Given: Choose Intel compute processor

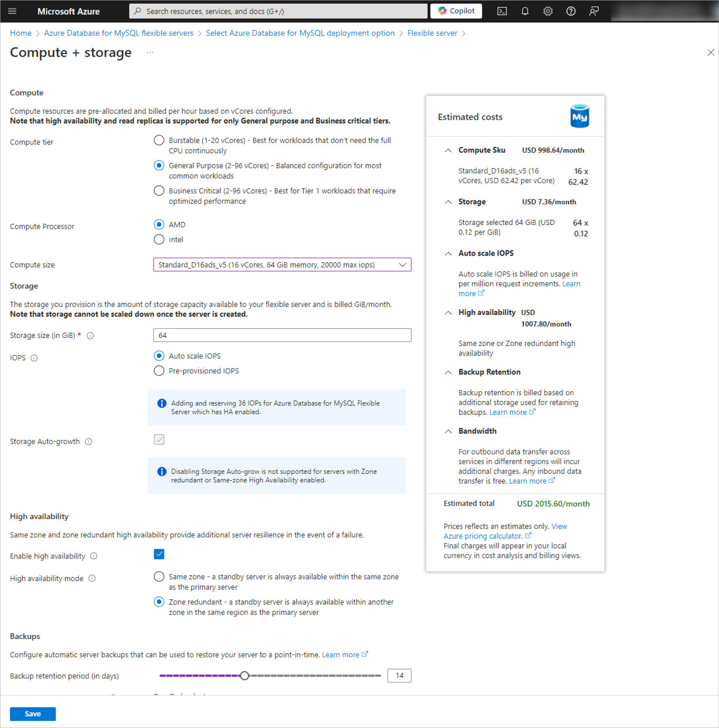Looking at the screenshot, I should [x=159, y=239].
